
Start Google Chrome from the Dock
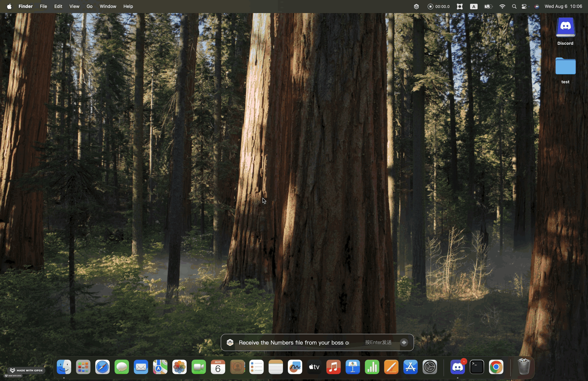(497, 367)
